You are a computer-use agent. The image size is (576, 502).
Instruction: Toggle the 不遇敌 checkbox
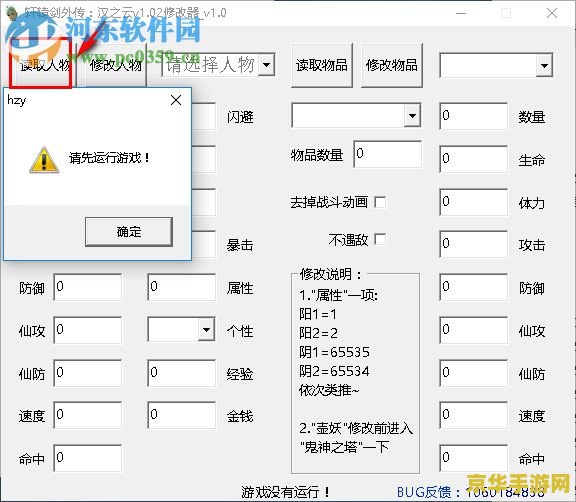(x=380, y=239)
